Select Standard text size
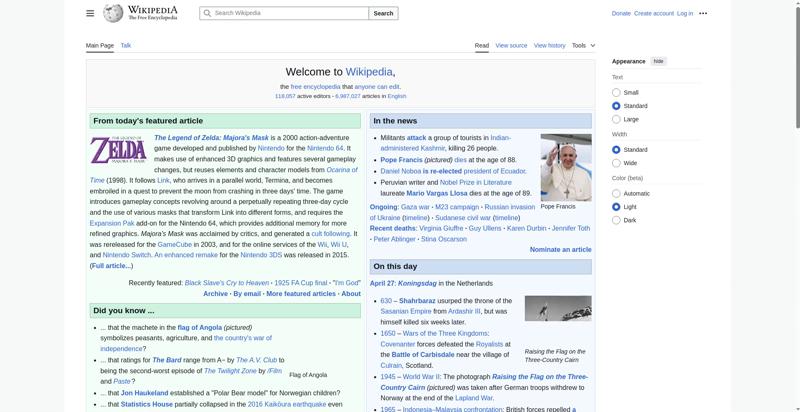800x412 pixels. pos(616,106)
